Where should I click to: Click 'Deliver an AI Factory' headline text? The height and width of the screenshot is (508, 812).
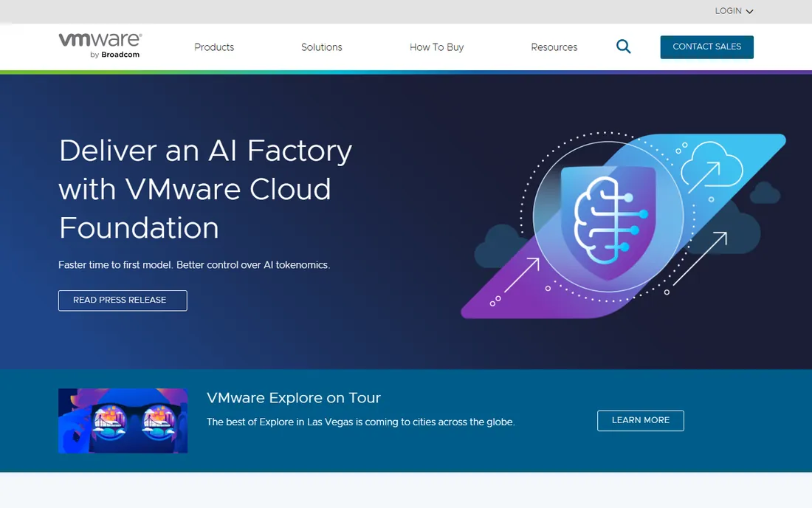[x=205, y=189]
